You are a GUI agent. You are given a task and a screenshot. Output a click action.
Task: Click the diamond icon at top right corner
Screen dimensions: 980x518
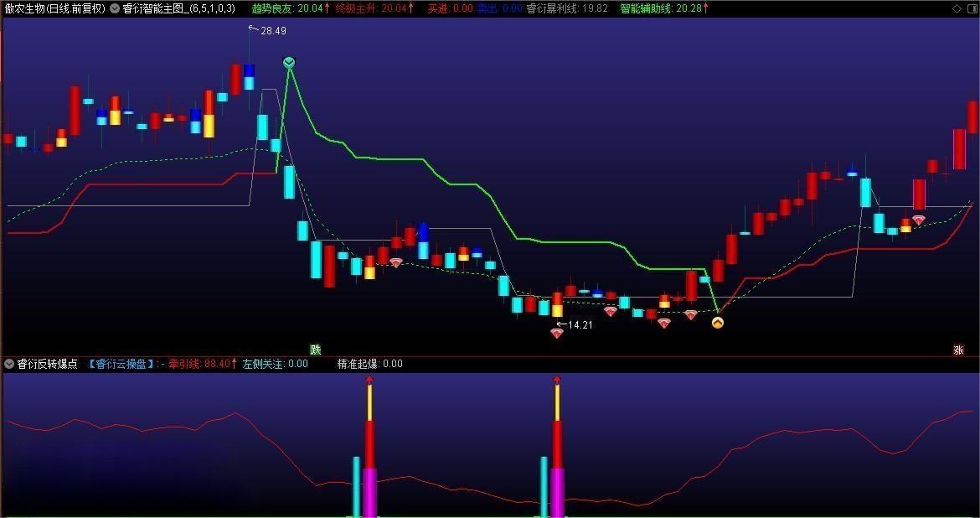pos(957,8)
